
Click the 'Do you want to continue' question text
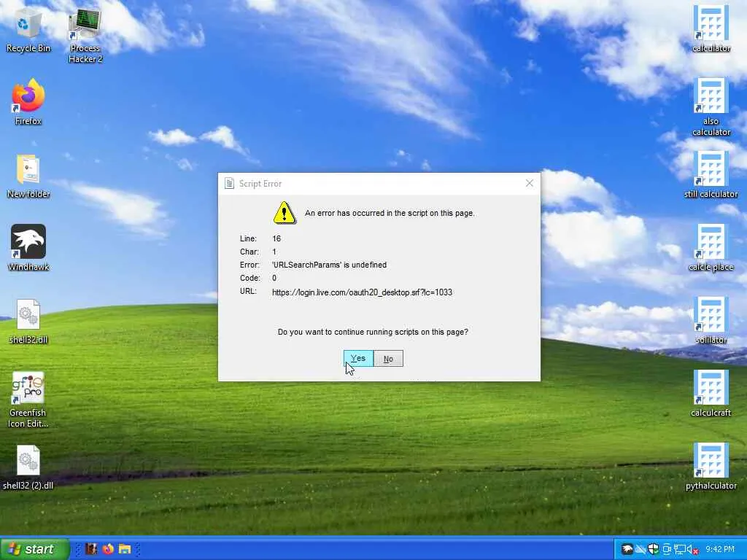click(x=373, y=332)
